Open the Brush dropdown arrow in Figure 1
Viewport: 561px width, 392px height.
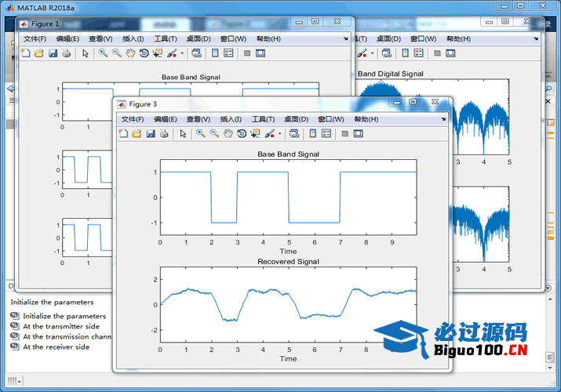tap(182, 53)
